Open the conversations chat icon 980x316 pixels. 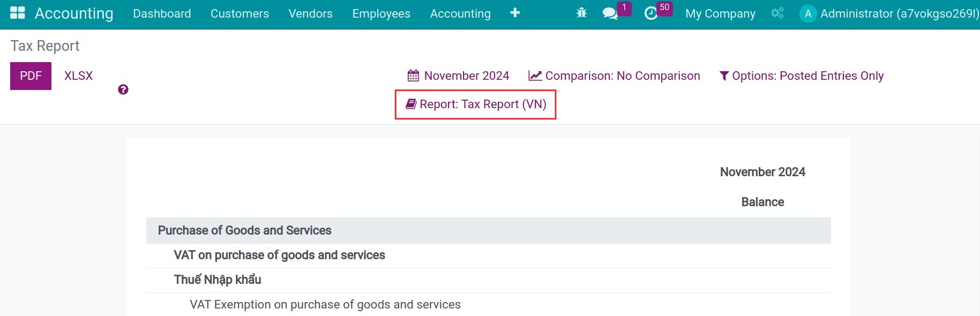[610, 13]
